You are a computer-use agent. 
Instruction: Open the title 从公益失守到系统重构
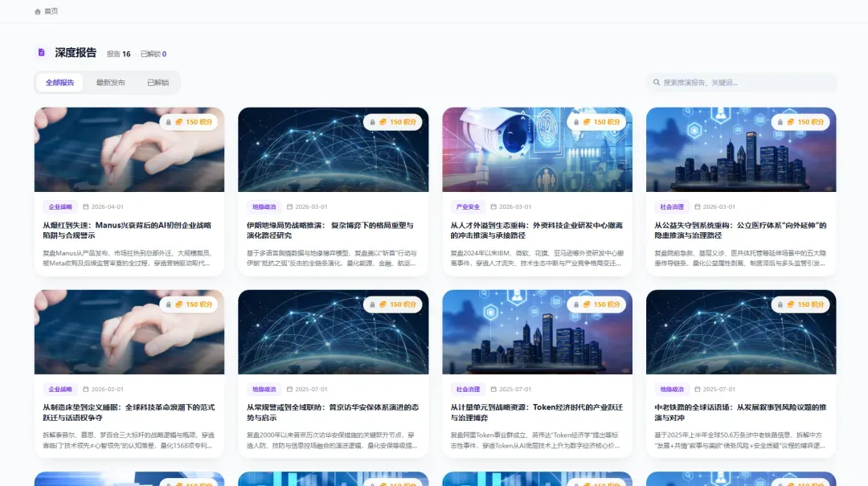click(741, 231)
